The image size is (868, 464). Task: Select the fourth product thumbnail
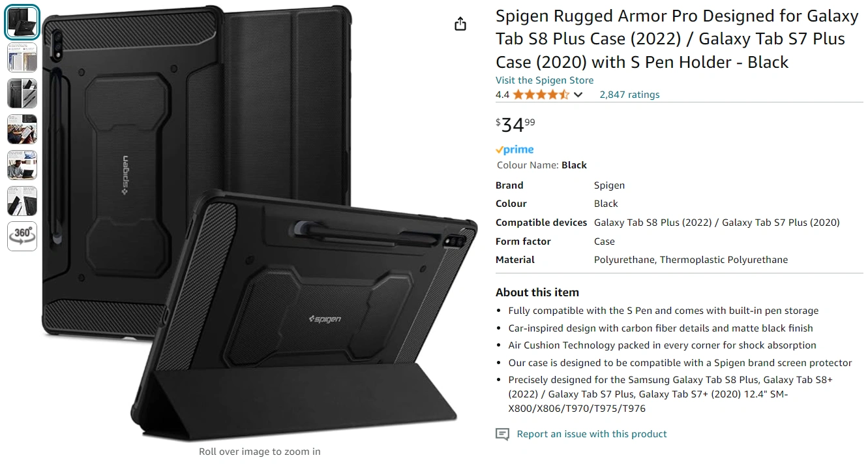[x=22, y=129]
